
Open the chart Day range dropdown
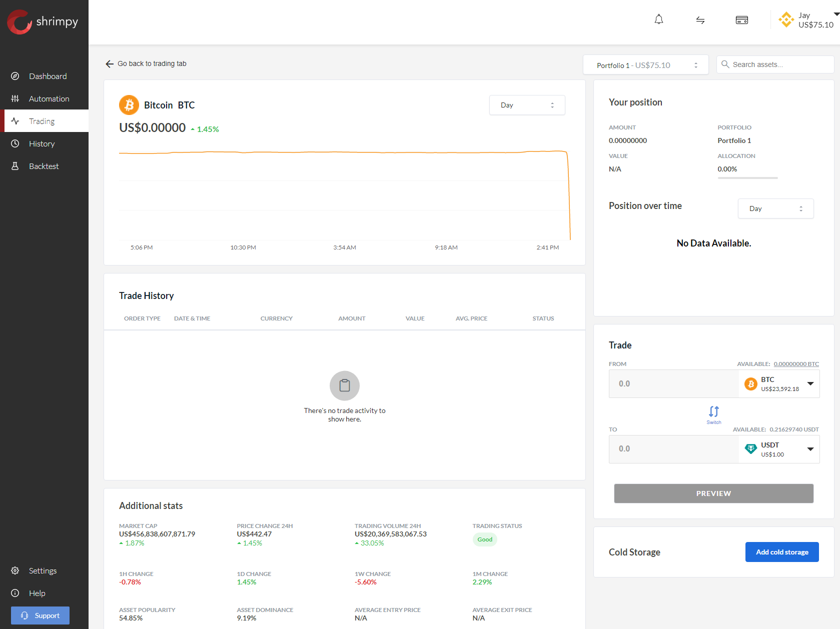[x=527, y=105]
